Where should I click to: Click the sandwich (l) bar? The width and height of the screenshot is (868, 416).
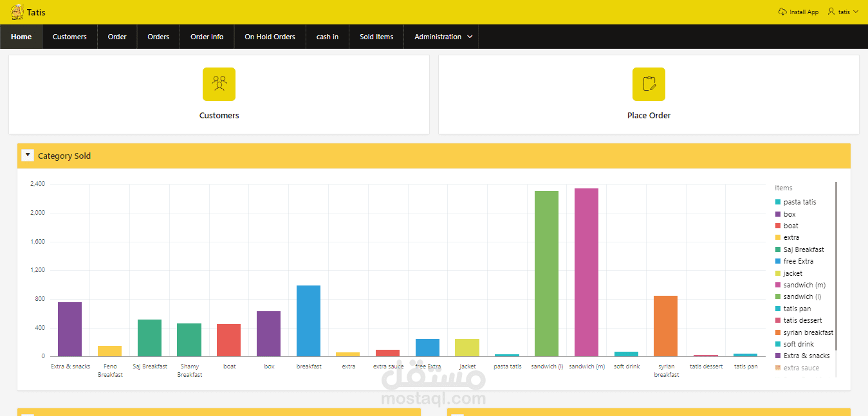click(x=546, y=273)
